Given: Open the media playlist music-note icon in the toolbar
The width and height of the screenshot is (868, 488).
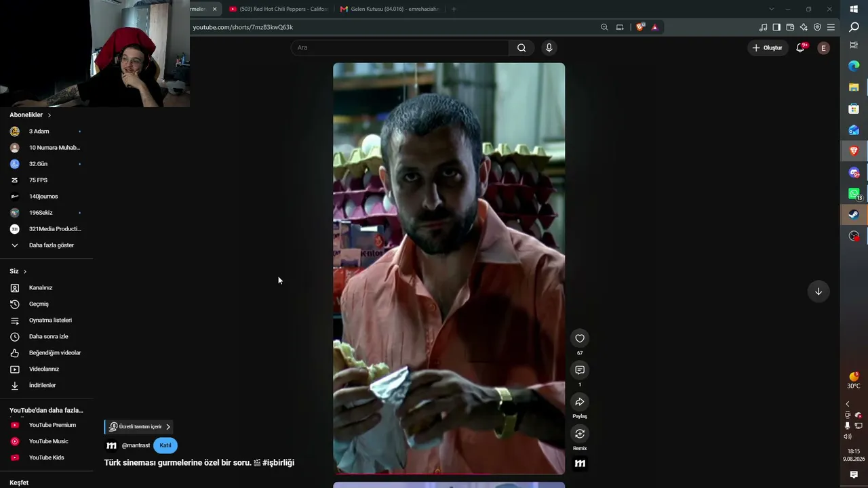Looking at the screenshot, I should [764, 27].
